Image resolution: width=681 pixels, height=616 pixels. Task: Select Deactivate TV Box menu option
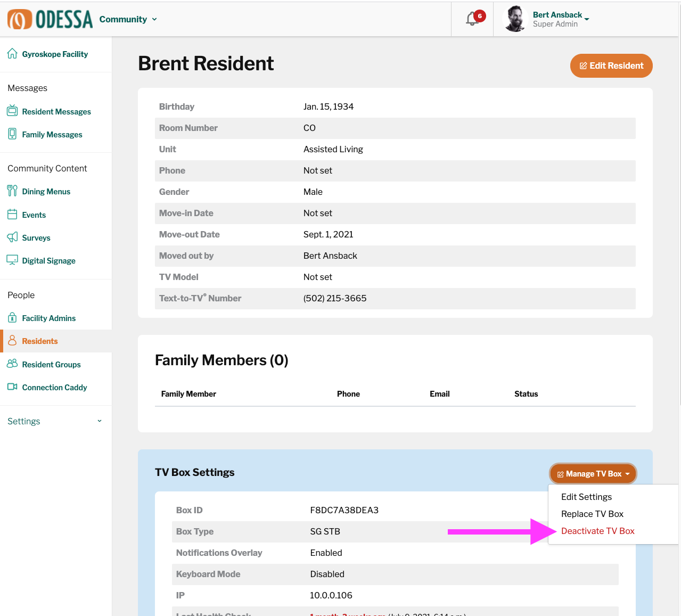click(598, 531)
